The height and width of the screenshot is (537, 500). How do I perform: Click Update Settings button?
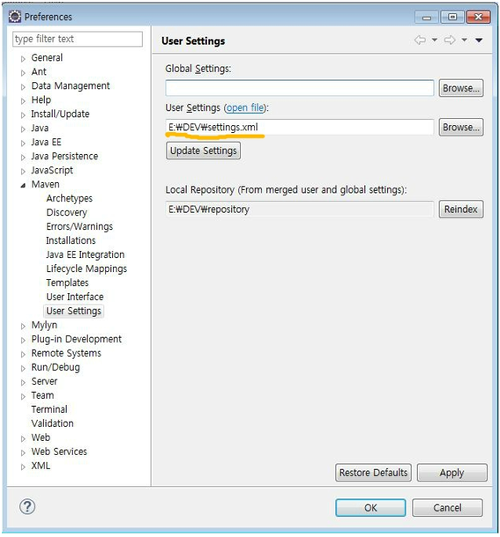click(203, 151)
